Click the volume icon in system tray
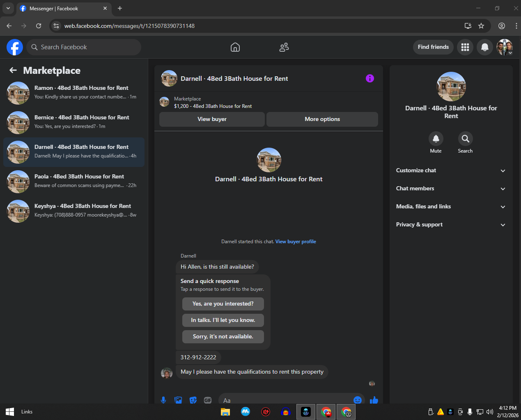This screenshot has width=521, height=420. pos(489,412)
